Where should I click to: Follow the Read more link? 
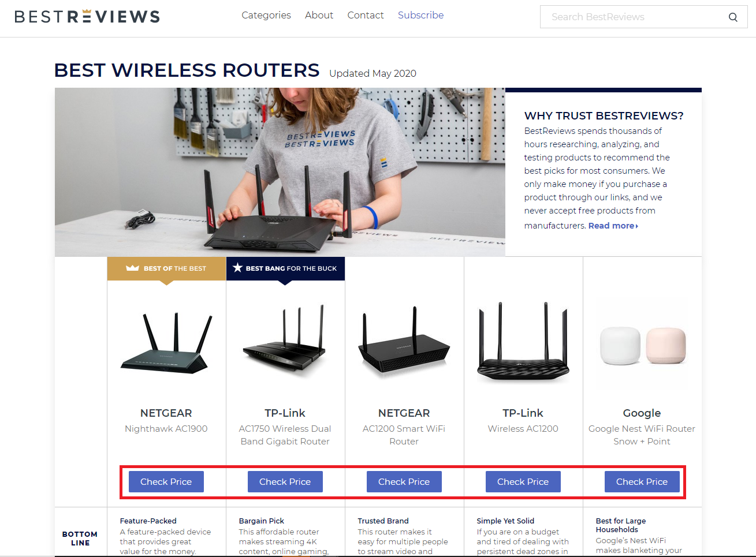pos(613,226)
